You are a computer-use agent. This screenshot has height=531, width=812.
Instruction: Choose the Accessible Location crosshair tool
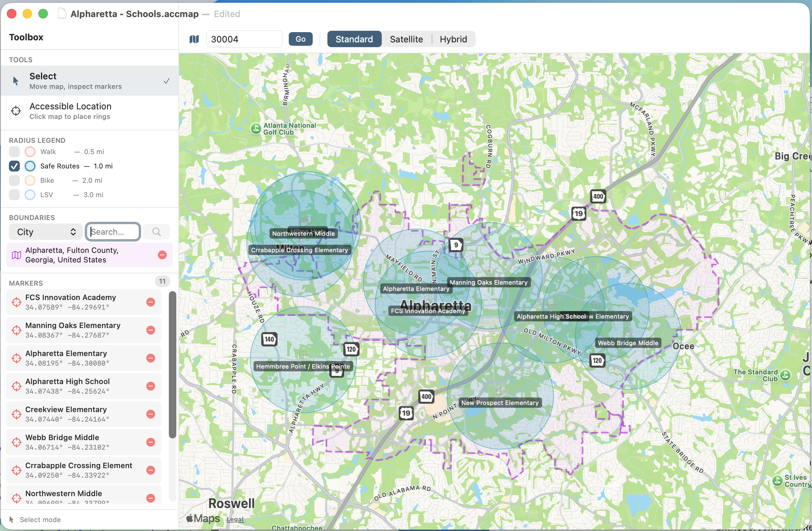click(16, 111)
